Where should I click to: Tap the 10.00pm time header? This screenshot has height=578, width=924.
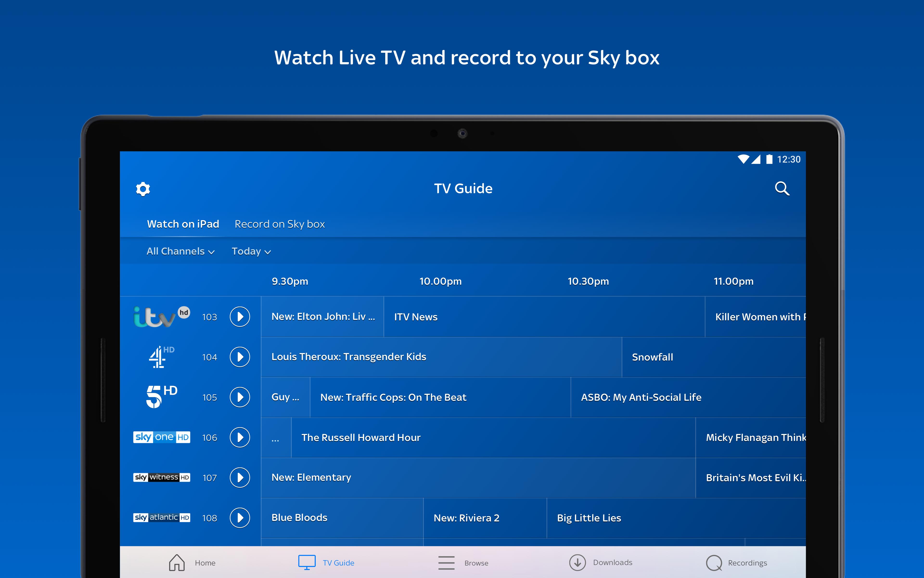pyautogui.click(x=440, y=281)
